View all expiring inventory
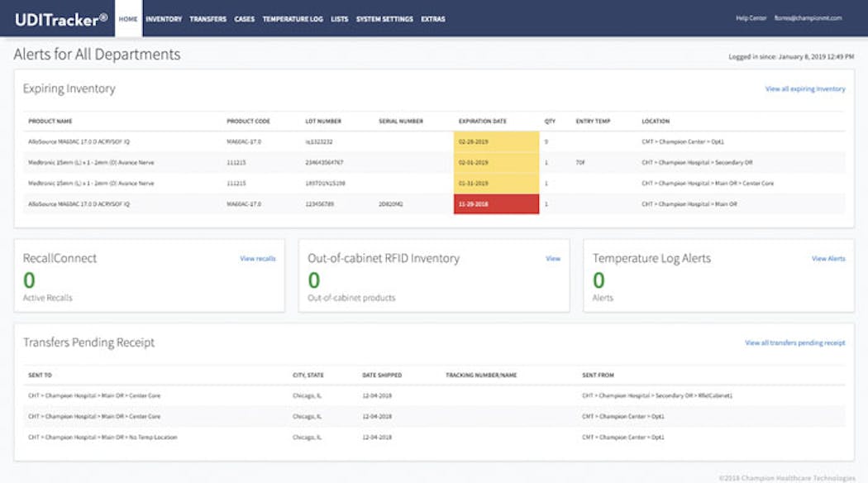 click(804, 88)
